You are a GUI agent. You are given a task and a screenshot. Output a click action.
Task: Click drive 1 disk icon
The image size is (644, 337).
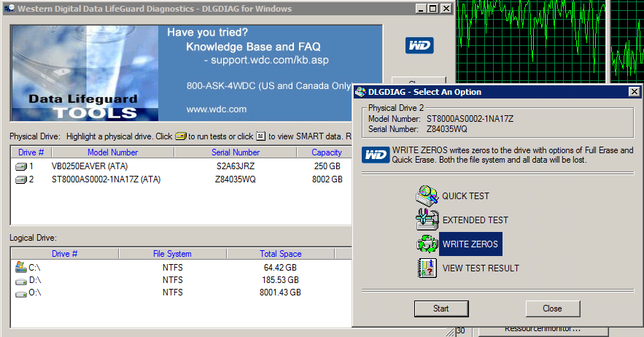(21, 166)
